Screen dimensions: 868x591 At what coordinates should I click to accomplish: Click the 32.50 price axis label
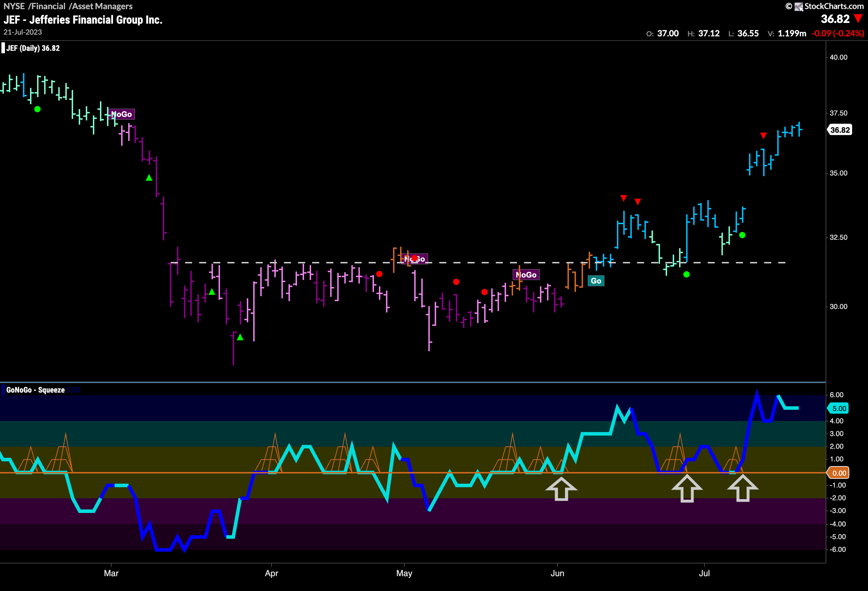point(838,238)
